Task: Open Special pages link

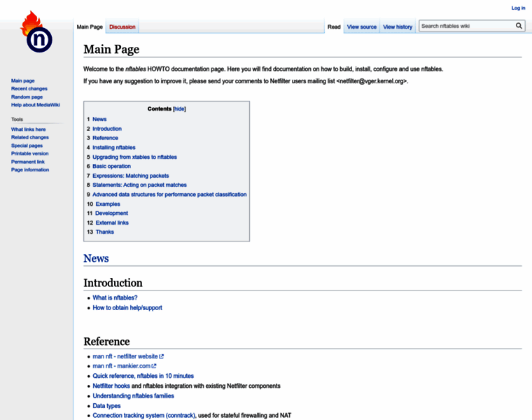Action: pos(27,146)
